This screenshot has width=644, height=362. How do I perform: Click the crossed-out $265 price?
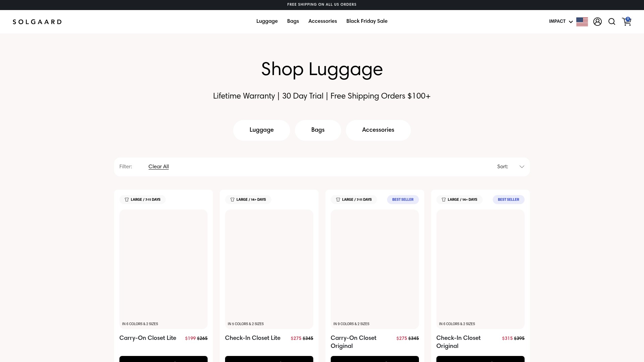pyautogui.click(x=202, y=338)
